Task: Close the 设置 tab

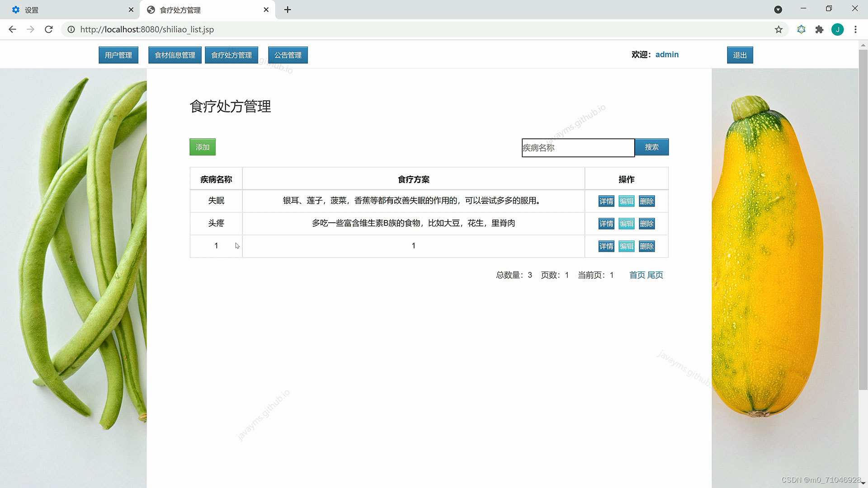Action: (x=131, y=9)
